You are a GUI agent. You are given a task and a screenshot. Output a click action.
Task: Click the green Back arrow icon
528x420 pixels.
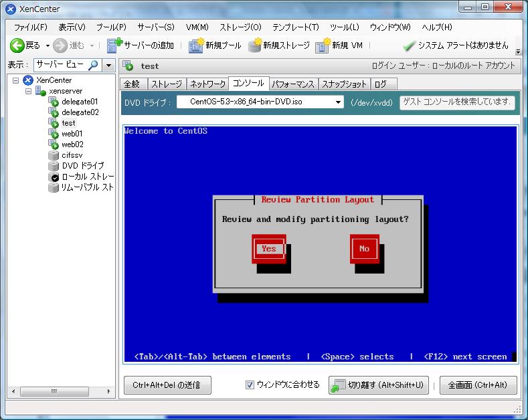(x=17, y=45)
